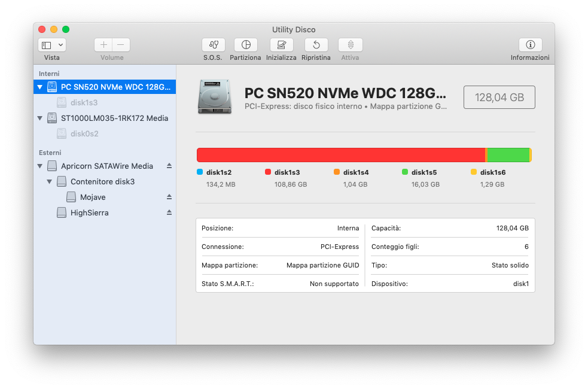The width and height of the screenshot is (588, 389).
Task: Click the disk1s6 legend label
Action: point(493,172)
